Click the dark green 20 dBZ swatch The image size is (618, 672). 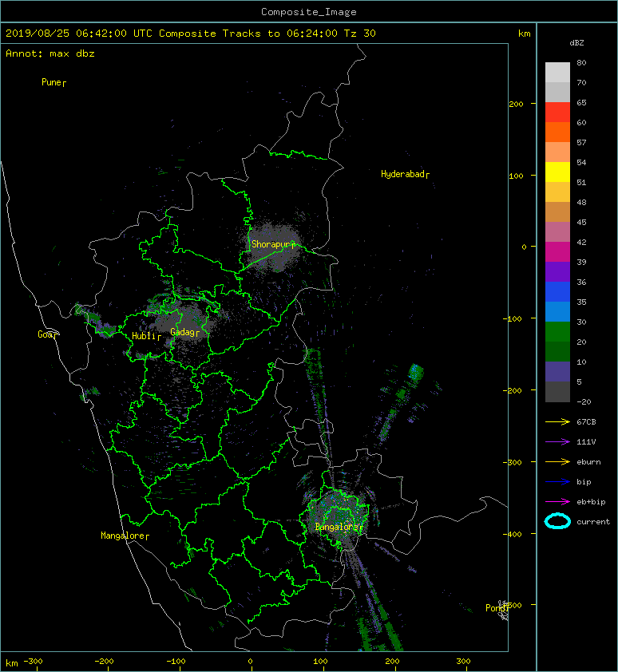pyautogui.click(x=557, y=351)
